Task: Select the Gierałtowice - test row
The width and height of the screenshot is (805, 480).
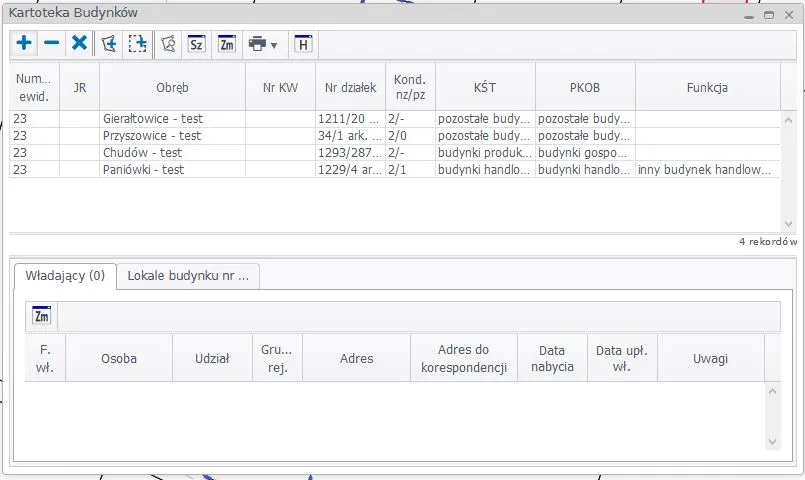Action: 152,119
